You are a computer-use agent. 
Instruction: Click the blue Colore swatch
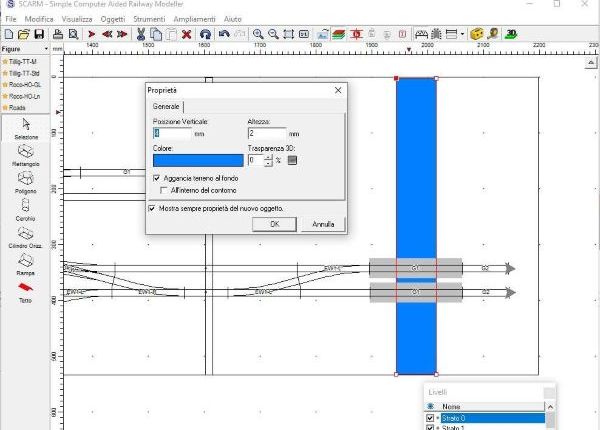point(197,160)
